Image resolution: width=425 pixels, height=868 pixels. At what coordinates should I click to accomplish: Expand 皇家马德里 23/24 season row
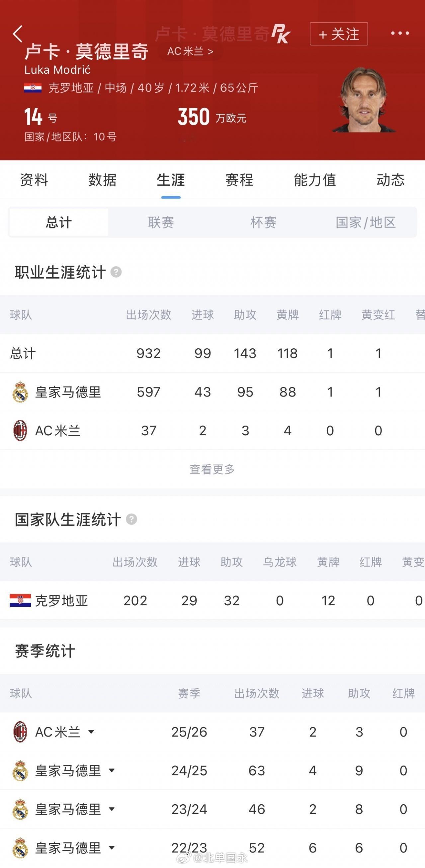tap(112, 809)
